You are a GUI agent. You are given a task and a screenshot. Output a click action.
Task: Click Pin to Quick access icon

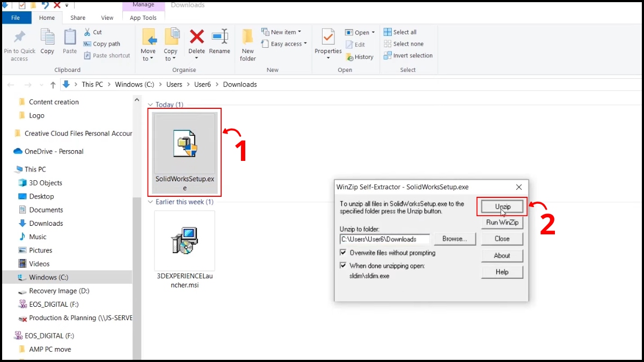(x=19, y=38)
